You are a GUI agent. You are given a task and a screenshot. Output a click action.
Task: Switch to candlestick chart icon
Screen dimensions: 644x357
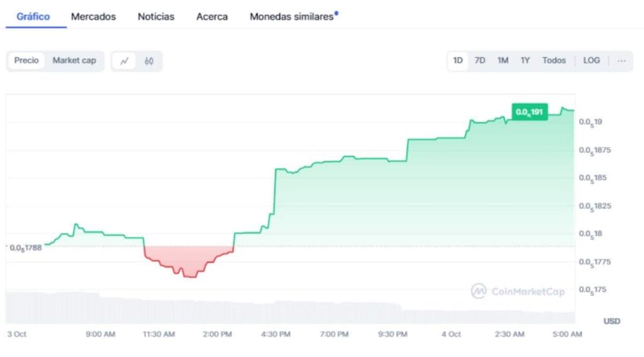pos(148,61)
